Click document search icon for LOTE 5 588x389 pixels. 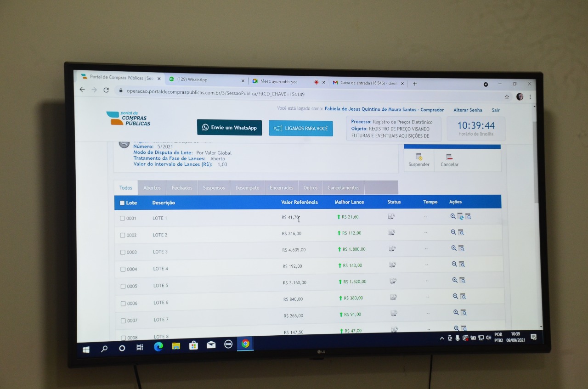[x=463, y=281]
